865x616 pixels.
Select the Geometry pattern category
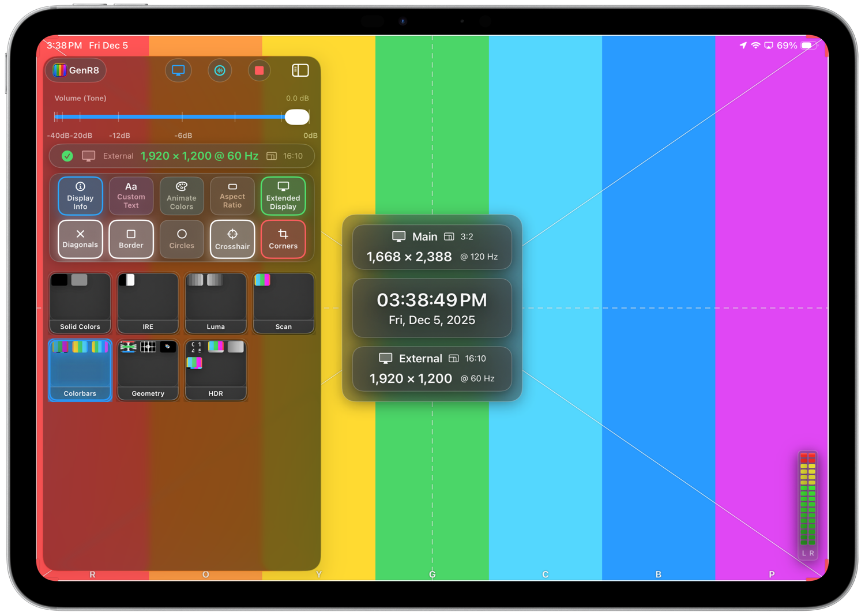pyautogui.click(x=148, y=370)
